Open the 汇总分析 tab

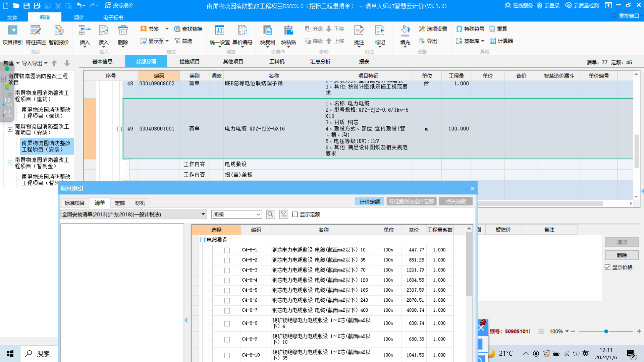(x=320, y=61)
